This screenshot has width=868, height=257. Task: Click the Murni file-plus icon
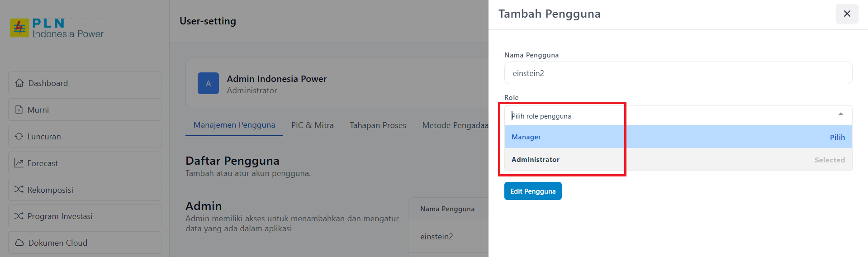pyautogui.click(x=19, y=109)
